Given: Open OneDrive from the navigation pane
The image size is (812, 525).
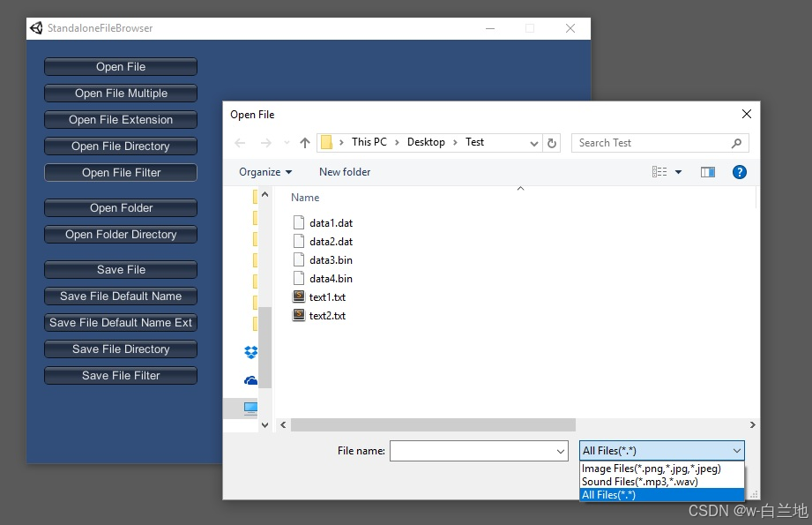Looking at the screenshot, I should click(x=250, y=379).
